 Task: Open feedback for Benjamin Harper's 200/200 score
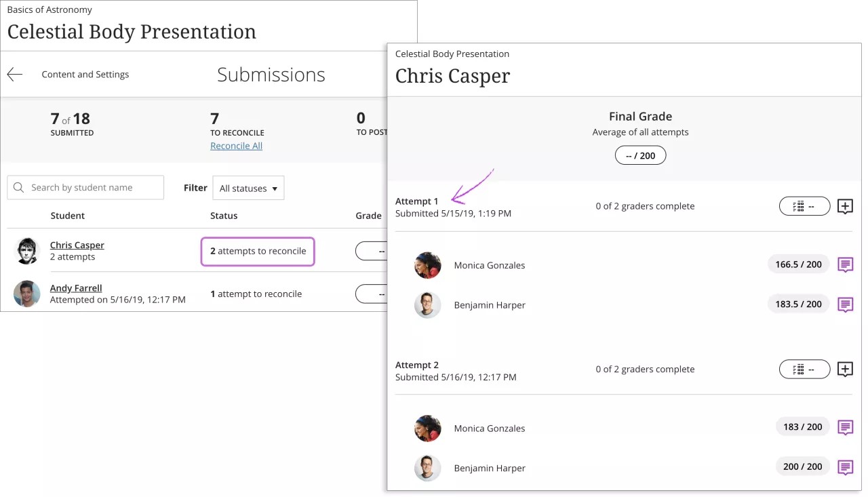(x=845, y=467)
